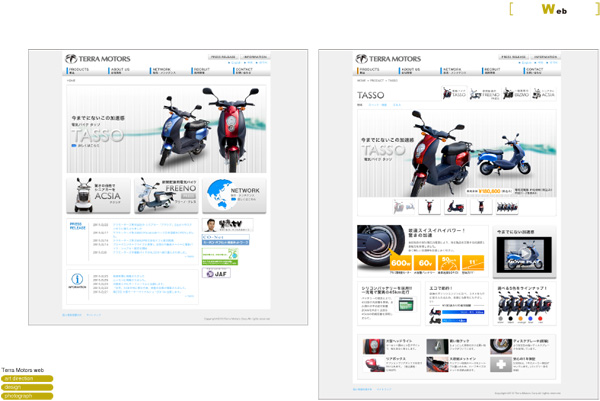Screen dimensions: 600x401
Task: Click PRESS RELEASE button in right mockup header
Action: (514, 57)
